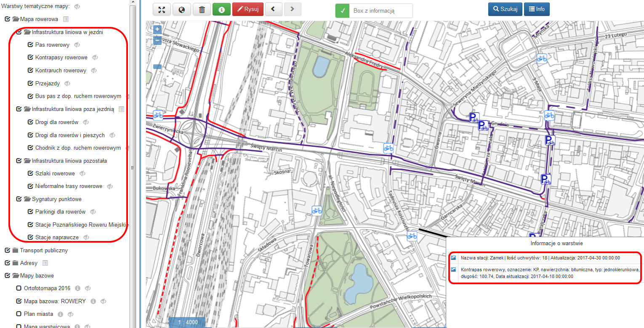Click the green info tool button
The height and width of the screenshot is (328, 644).
click(x=221, y=9)
